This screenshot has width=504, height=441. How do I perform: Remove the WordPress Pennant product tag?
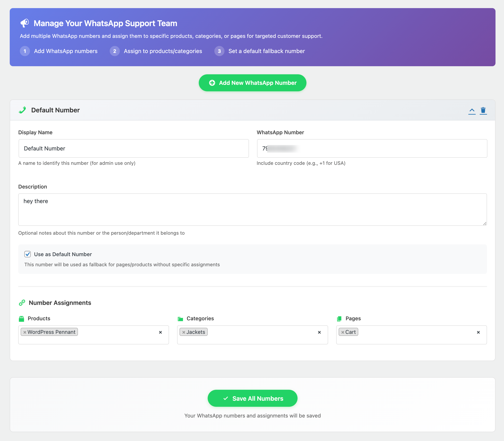(25, 332)
